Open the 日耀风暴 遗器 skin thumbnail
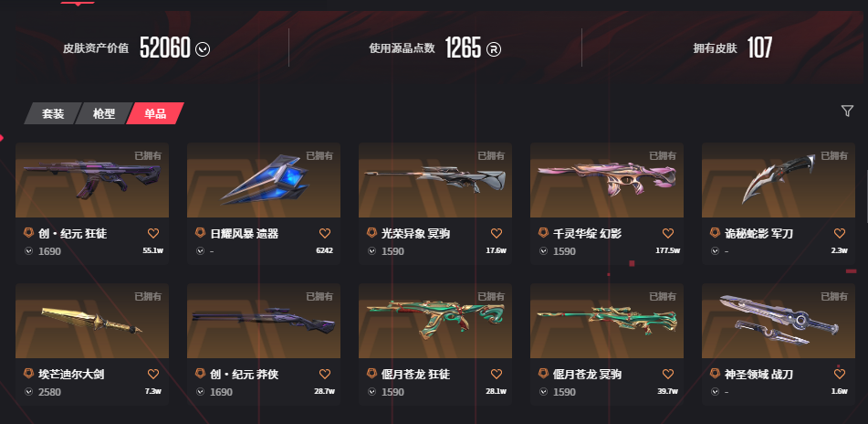 coord(264,180)
